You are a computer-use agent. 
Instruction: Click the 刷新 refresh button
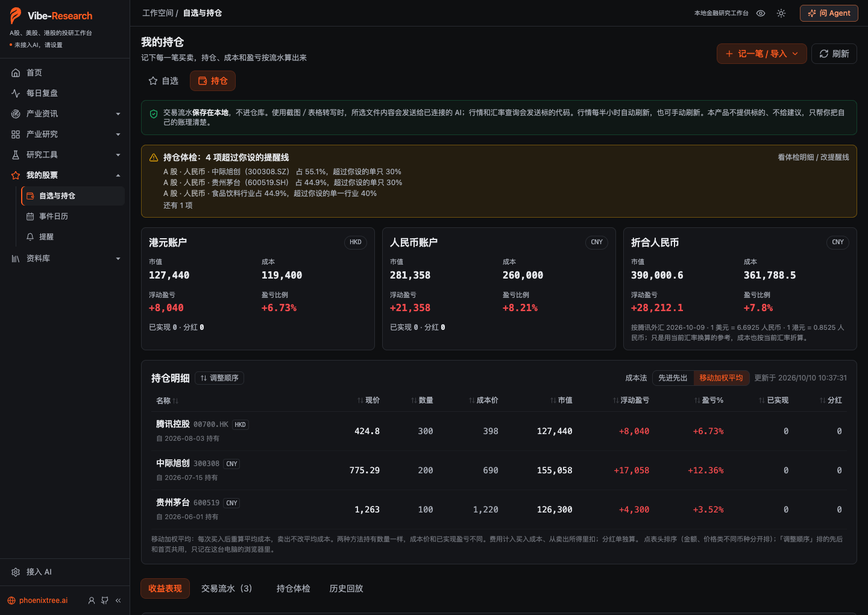coord(834,54)
